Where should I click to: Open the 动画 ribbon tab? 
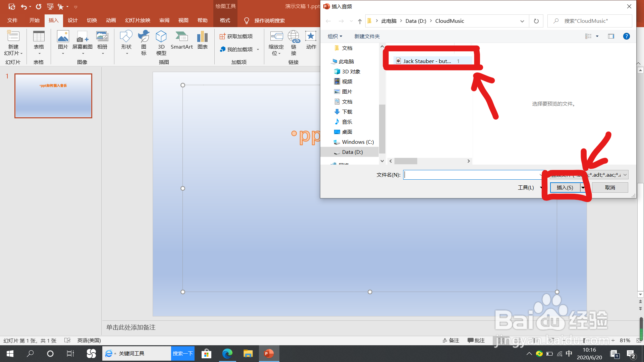111,20
